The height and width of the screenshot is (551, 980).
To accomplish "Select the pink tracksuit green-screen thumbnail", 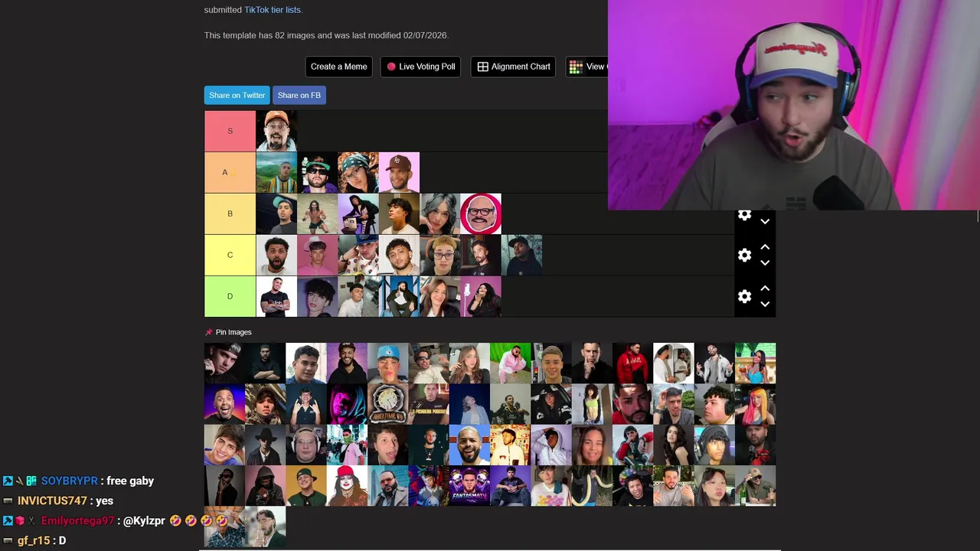I will [510, 363].
